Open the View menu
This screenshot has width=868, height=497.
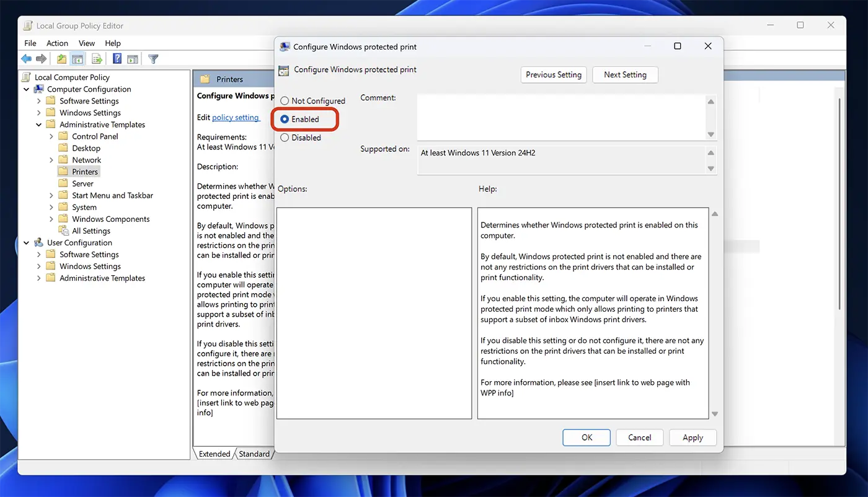click(x=87, y=43)
